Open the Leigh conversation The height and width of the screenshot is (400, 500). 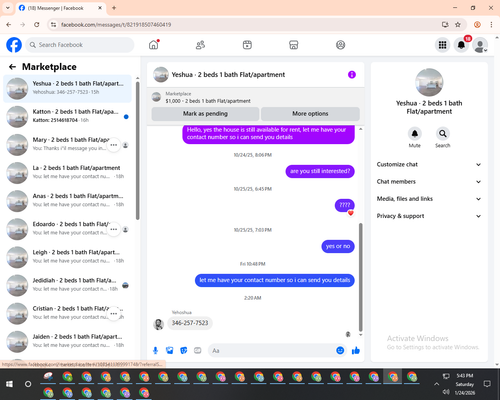(67, 257)
